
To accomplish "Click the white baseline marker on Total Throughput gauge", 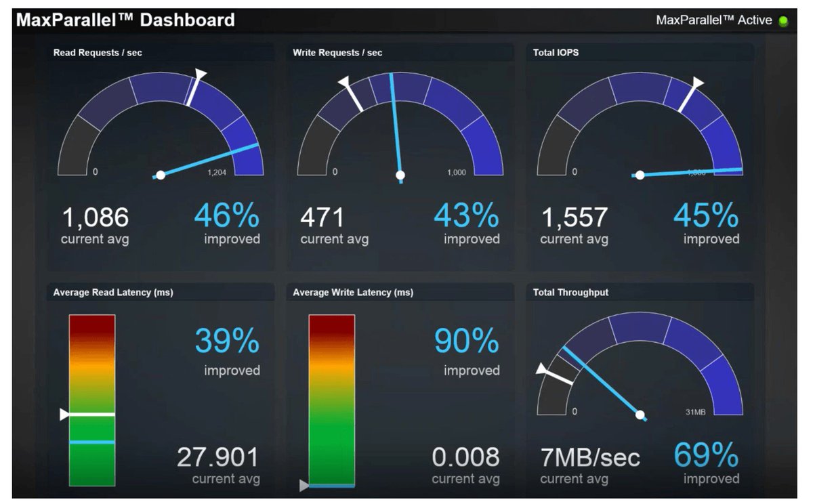I will tap(554, 374).
